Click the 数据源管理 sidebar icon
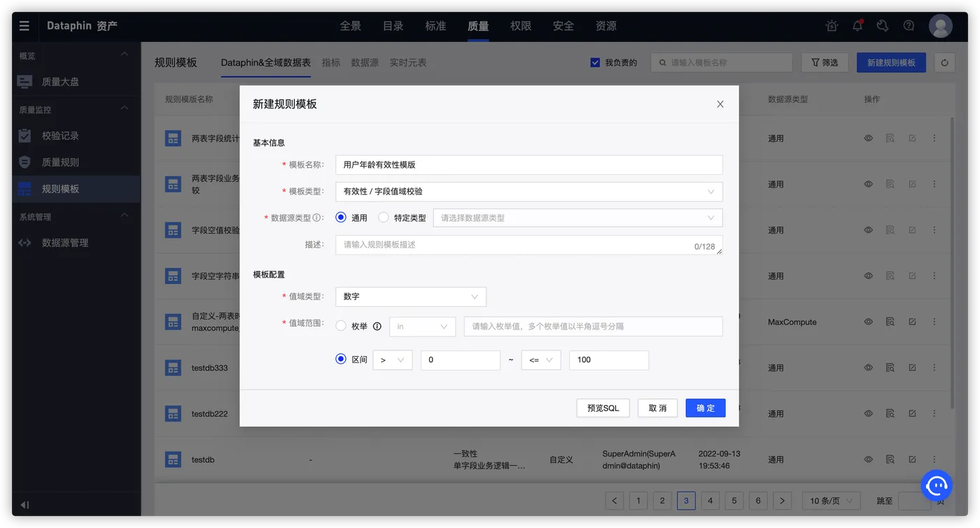Screen dimensions: 980x528 coord(25,243)
